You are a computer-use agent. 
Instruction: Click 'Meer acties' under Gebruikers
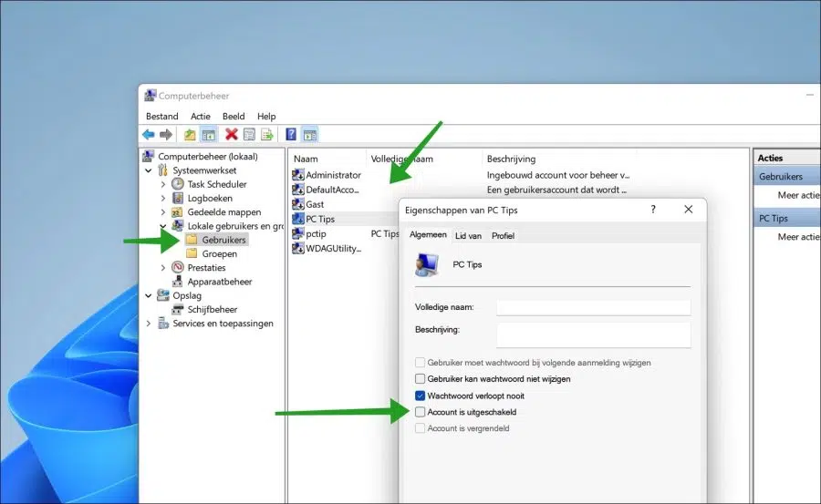(798, 195)
